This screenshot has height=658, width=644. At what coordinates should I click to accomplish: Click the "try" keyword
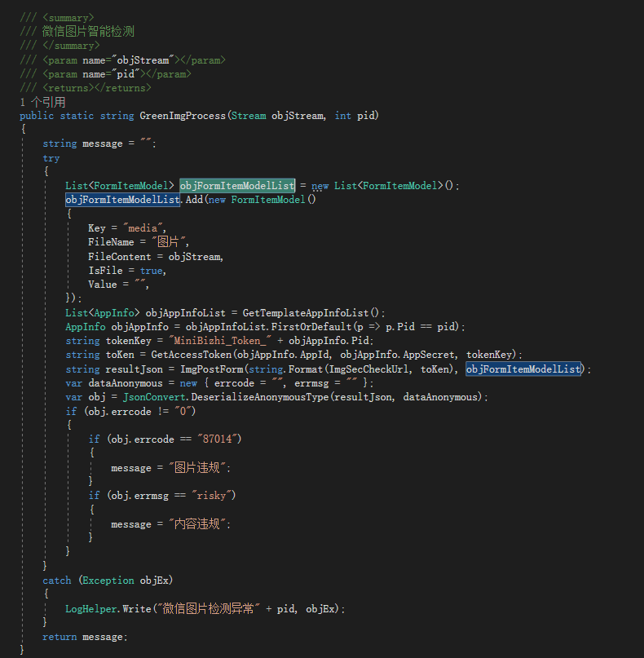(x=51, y=158)
